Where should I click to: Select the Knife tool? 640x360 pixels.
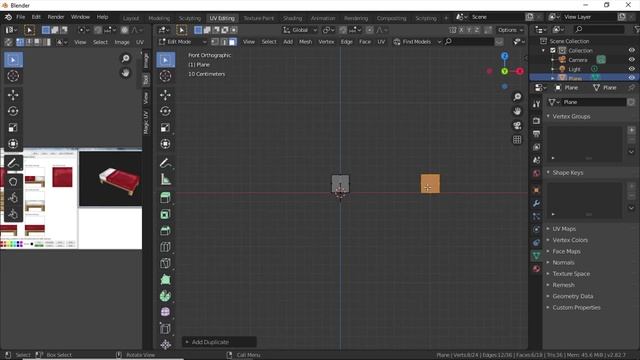coord(165,263)
